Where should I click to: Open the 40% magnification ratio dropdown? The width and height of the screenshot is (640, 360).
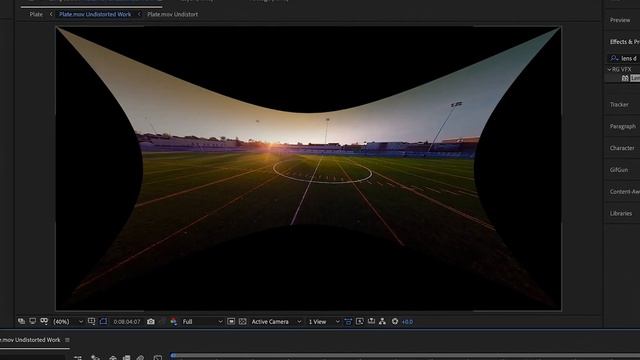coord(68,322)
